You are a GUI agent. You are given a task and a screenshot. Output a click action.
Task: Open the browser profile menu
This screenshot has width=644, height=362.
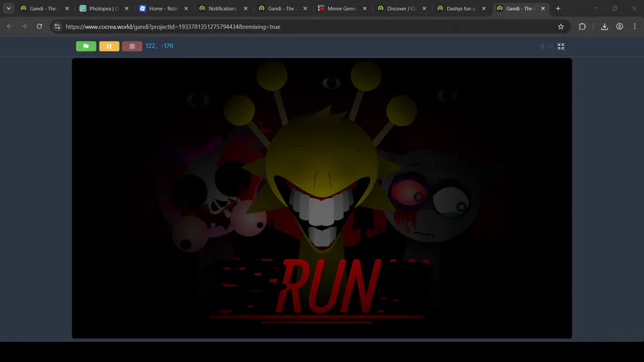point(620,26)
